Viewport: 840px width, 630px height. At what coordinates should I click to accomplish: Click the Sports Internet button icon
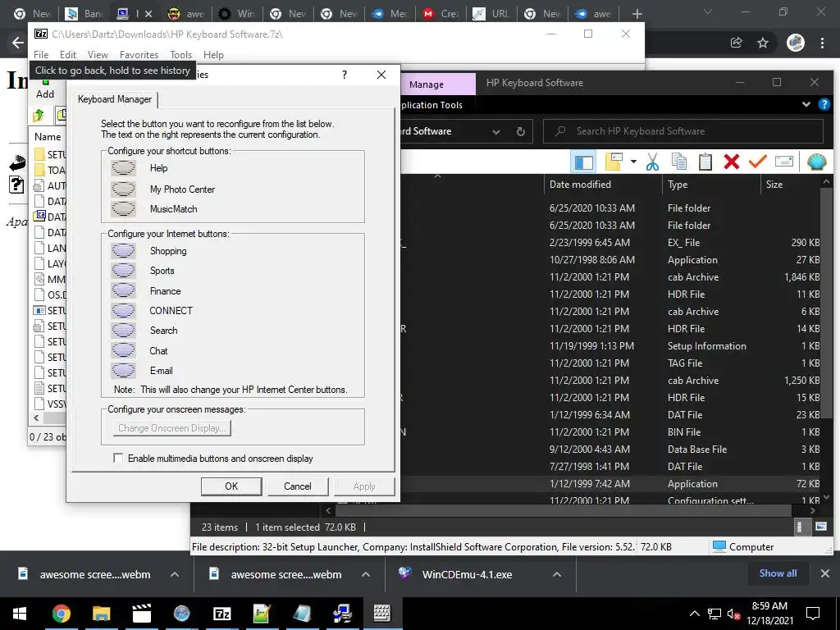pyautogui.click(x=123, y=271)
